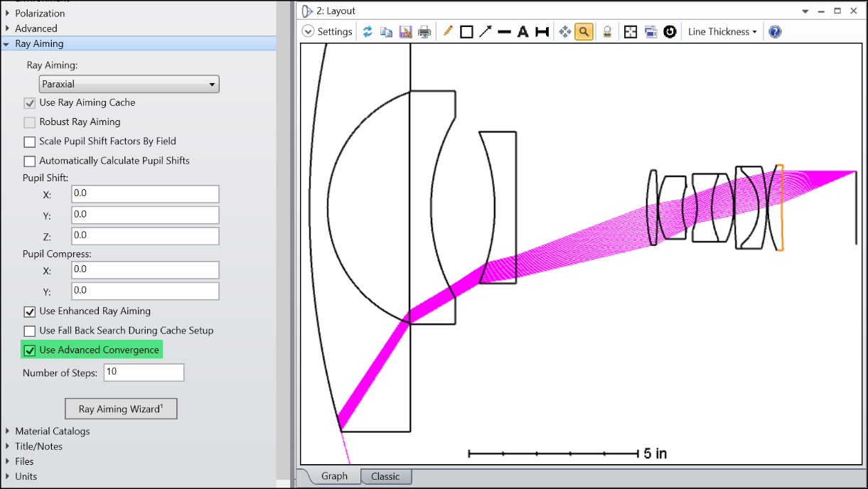Close the Layout window
868x489 pixels.
[x=854, y=11]
